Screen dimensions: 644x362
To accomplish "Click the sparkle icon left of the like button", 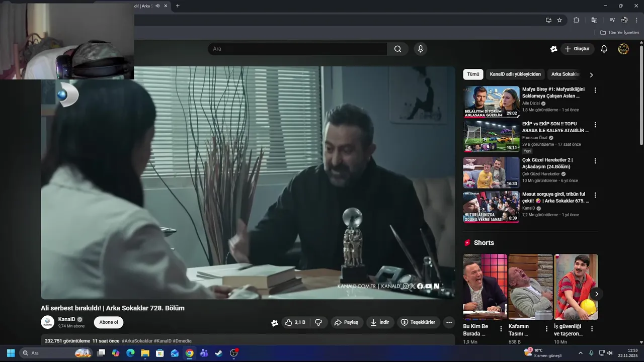I will point(275,323).
